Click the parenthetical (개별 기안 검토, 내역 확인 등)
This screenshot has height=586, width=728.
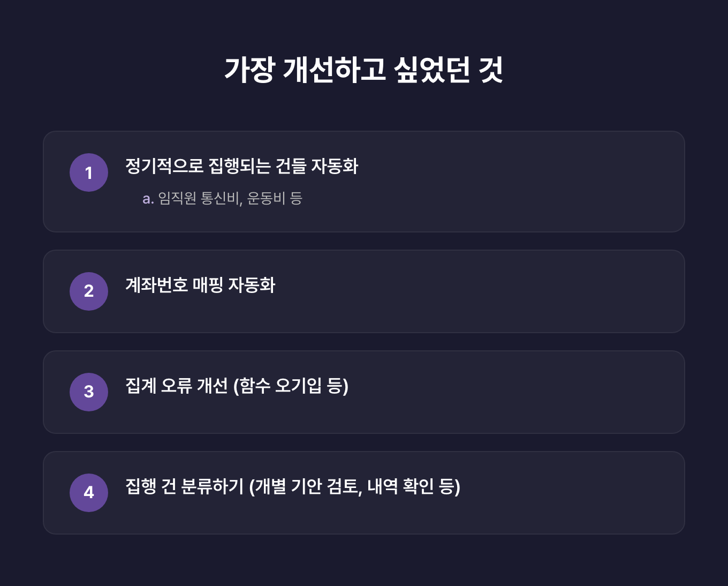(x=355, y=486)
